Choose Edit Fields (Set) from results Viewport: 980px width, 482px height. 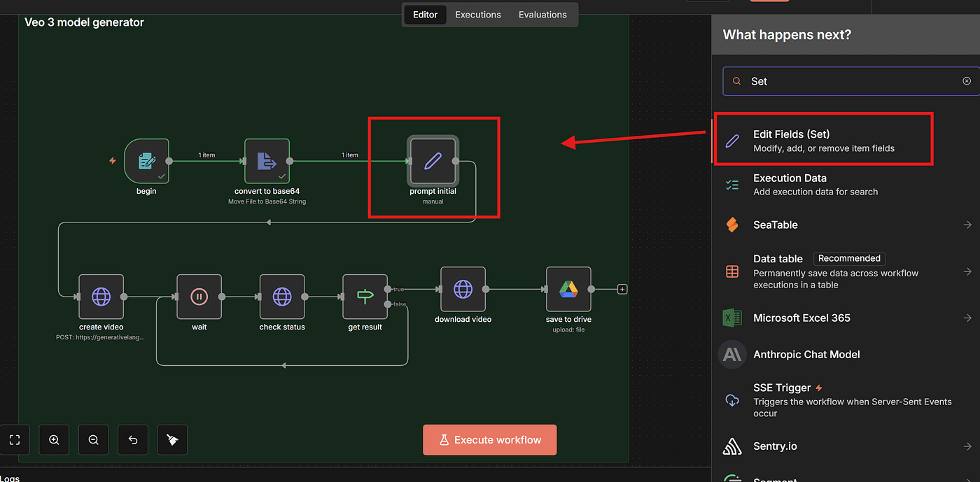(x=822, y=140)
